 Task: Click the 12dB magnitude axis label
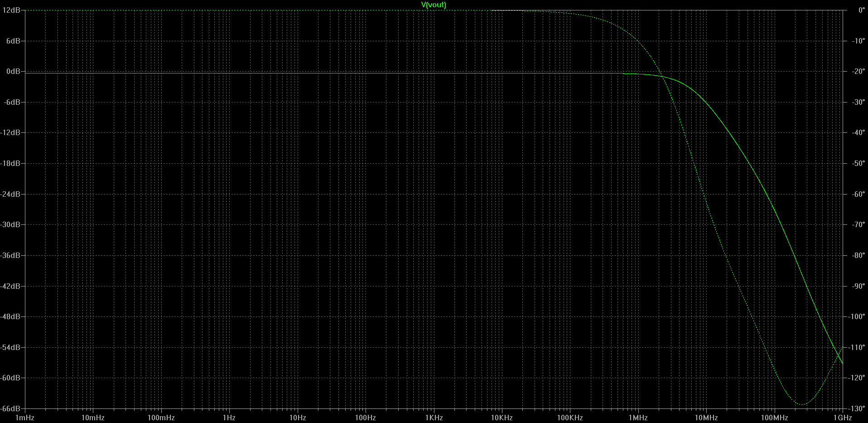pos(11,10)
